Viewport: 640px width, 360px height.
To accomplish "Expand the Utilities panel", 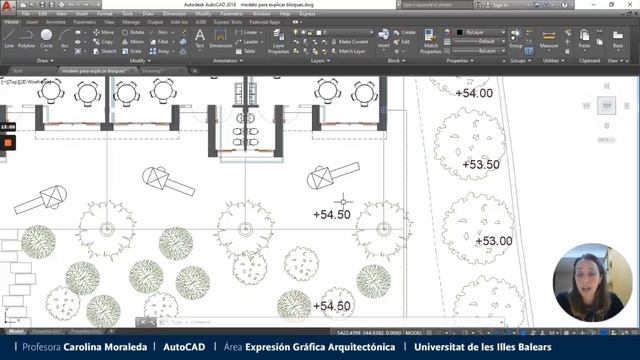I will 553,61.
